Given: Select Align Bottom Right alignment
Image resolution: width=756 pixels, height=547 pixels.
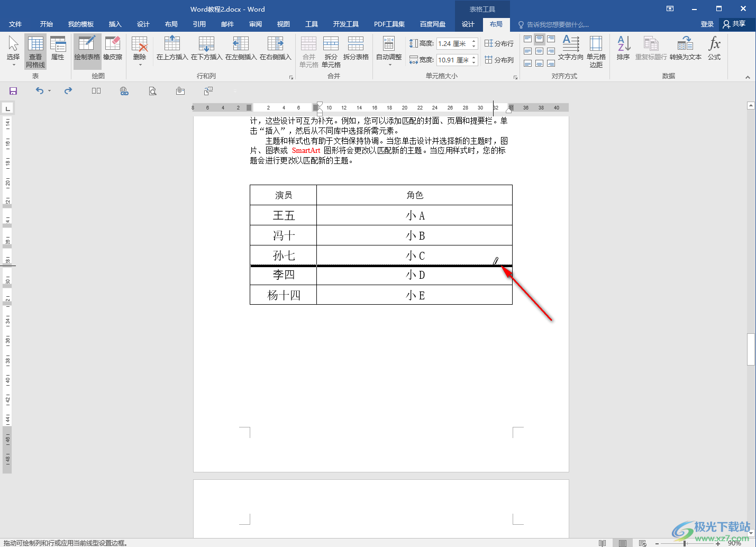Looking at the screenshot, I should pos(551,63).
